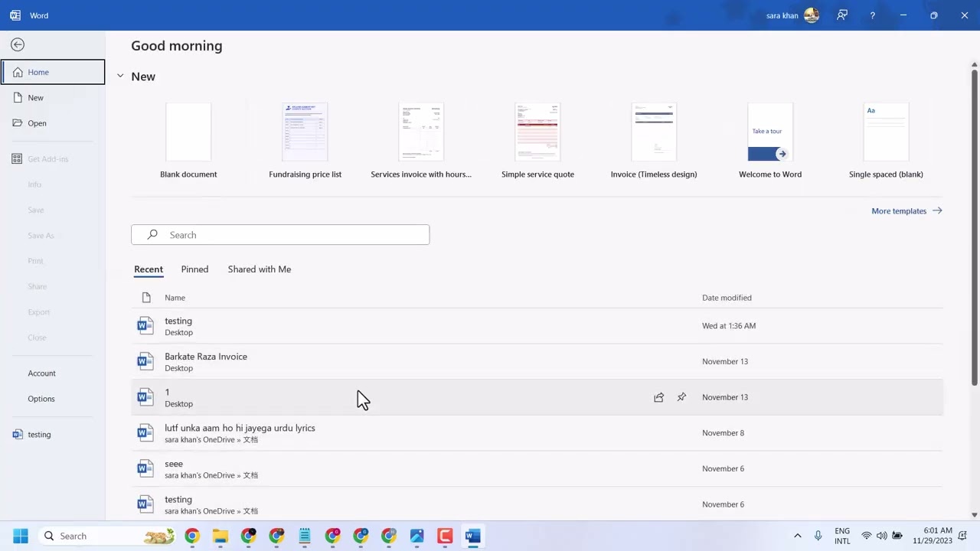Click the Word icon in the taskbar
The image size is (980, 551).
point(473,536)
